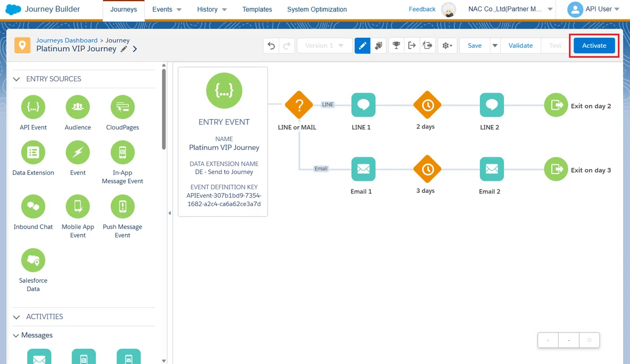Go to Journeys Dashboard breadcrumb link

click(x=67, y=40)
